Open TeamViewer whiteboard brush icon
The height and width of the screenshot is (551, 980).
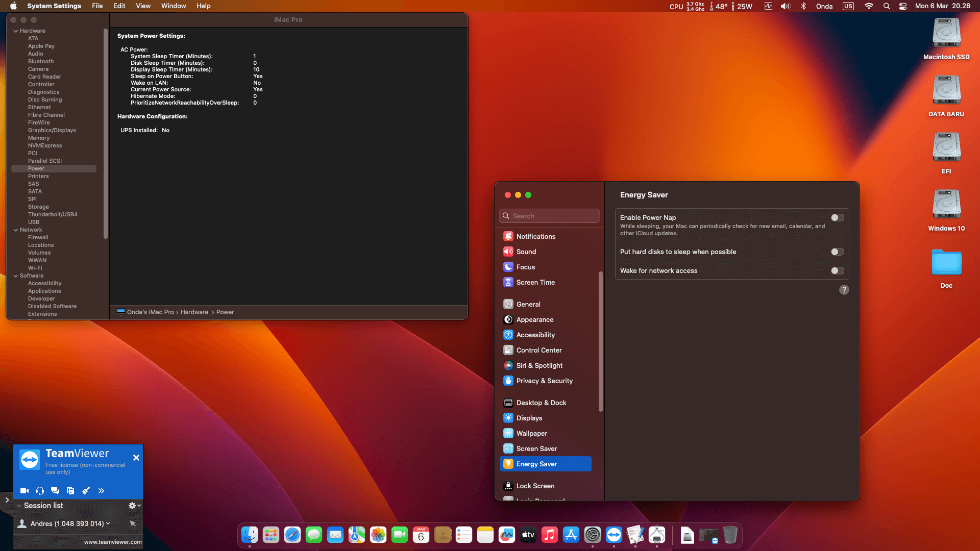pos(86,491)
